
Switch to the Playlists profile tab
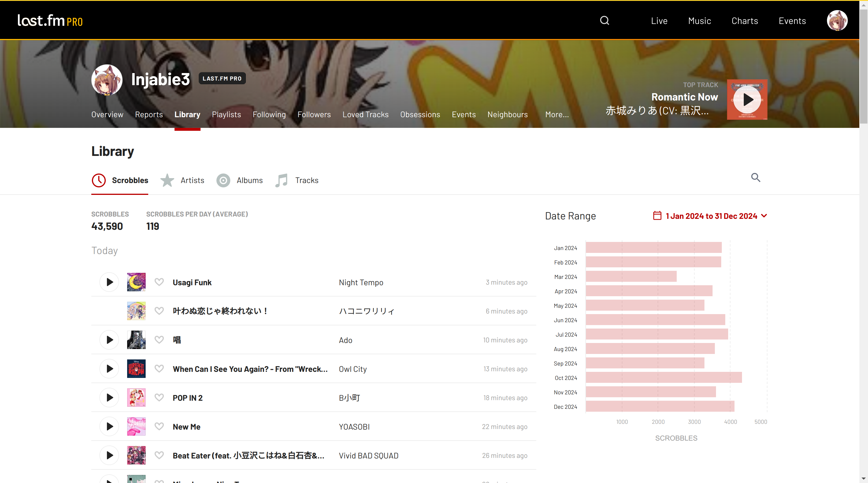227,114
